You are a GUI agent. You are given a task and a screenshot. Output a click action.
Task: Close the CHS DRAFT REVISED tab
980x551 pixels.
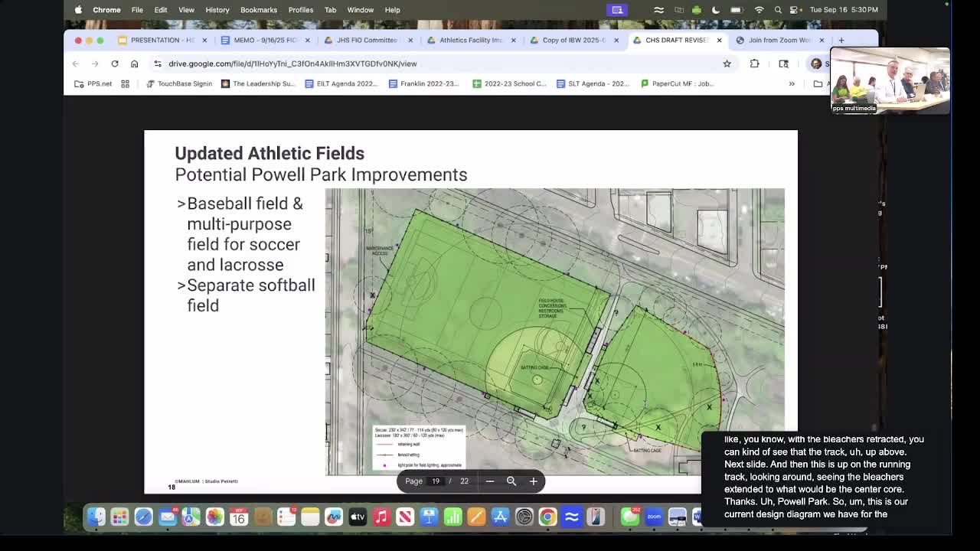pos(719,40)
